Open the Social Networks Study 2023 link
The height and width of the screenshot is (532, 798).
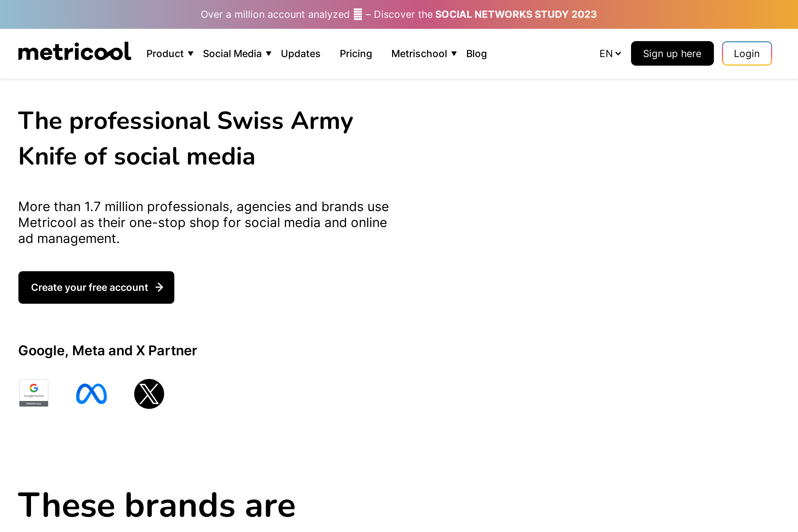coord(516,14)
